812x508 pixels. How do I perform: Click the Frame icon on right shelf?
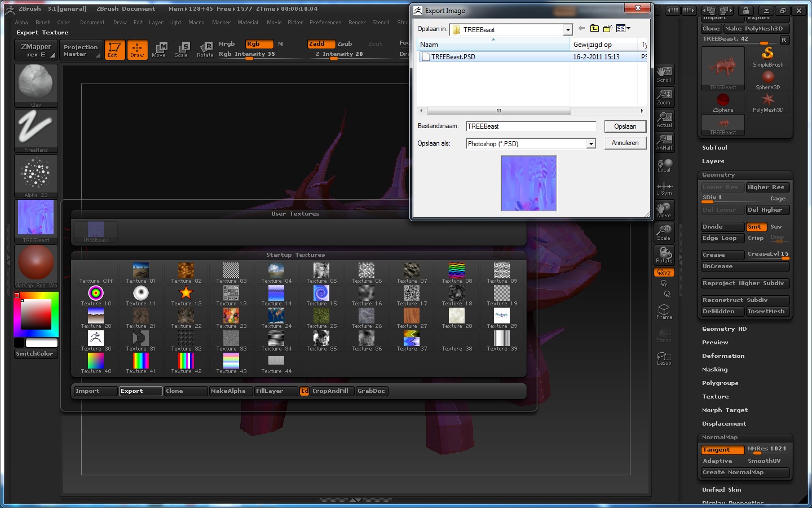click(664, 310)
